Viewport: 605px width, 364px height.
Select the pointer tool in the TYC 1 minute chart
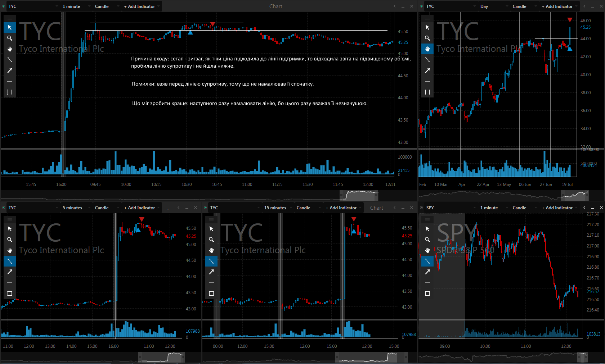pos(10,27)
